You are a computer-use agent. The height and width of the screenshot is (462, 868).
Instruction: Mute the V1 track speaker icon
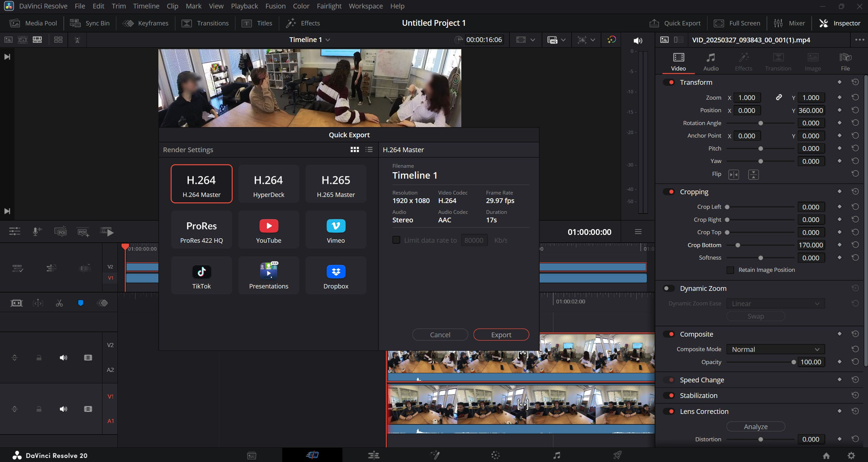(x=63, y=409)
